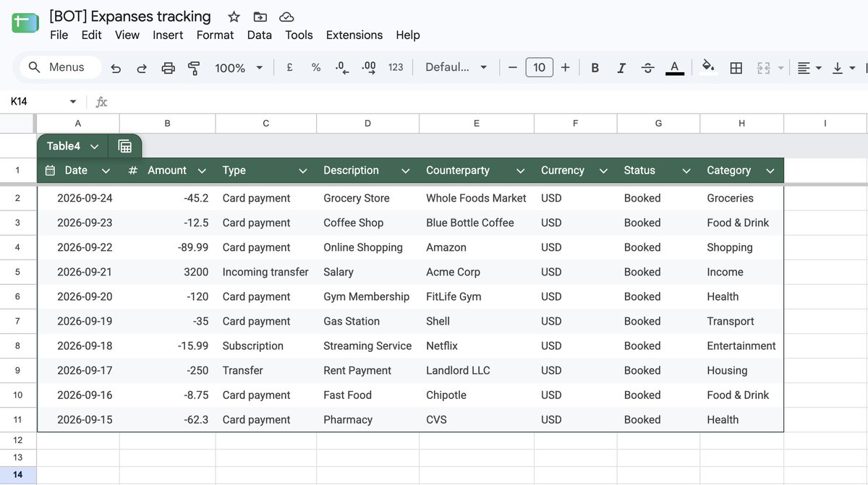The image size is (868, 485).
Task: Open the Help menu
Action: 408,35
